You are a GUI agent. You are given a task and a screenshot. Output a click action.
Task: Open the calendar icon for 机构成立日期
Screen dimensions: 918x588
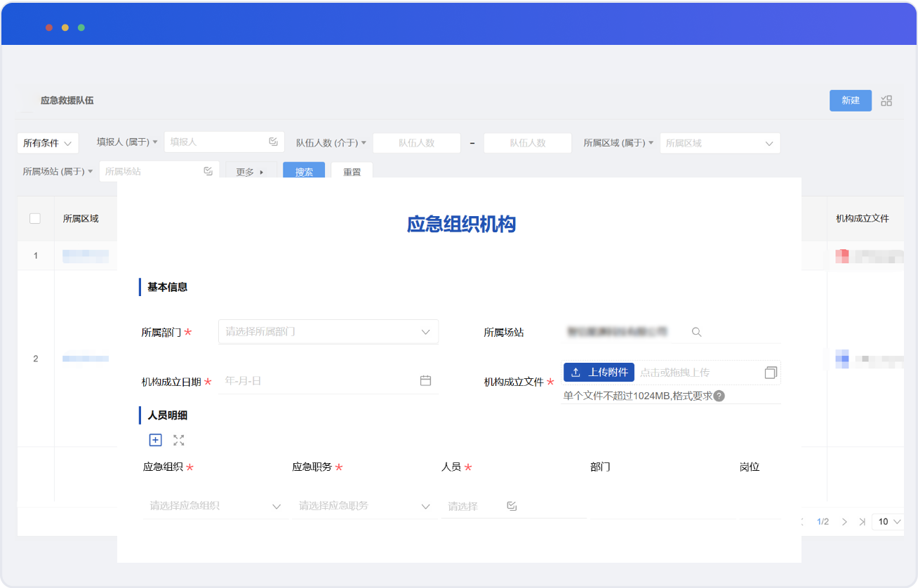(x=425, y=380)
